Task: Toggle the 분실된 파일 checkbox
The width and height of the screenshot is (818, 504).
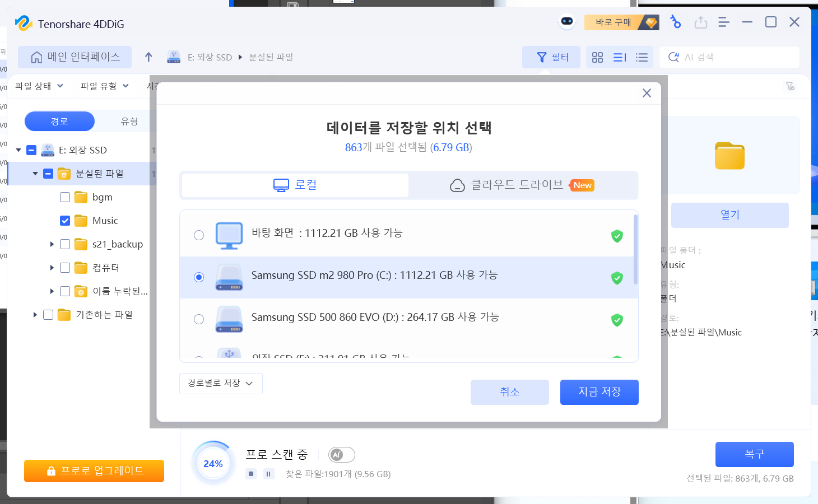Action: [x=48, y=174]
